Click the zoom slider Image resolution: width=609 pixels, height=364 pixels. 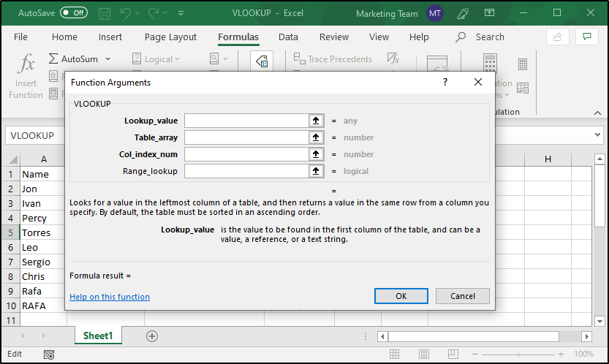click(518, 354)
